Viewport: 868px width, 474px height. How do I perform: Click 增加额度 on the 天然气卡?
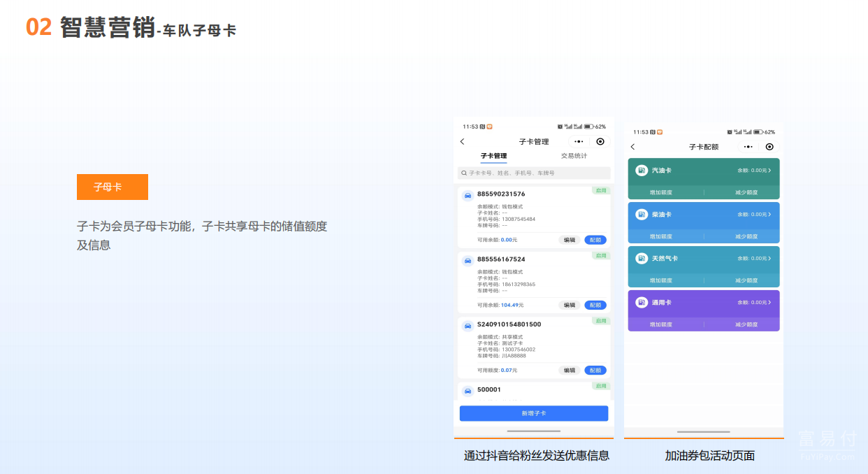pyautogui.click(x=661, y=280)
